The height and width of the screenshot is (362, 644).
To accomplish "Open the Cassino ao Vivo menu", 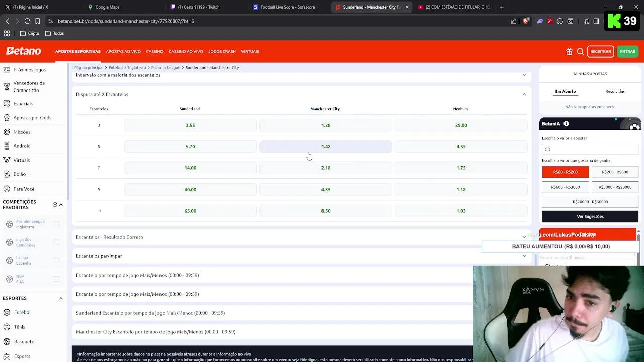I will (186, 51).
